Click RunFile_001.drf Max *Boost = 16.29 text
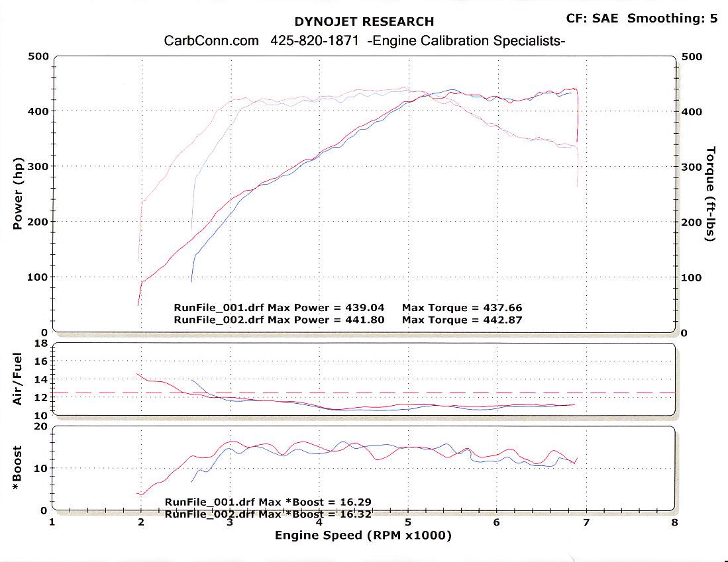The image size is (728, 562). click(x=272, y=502)
